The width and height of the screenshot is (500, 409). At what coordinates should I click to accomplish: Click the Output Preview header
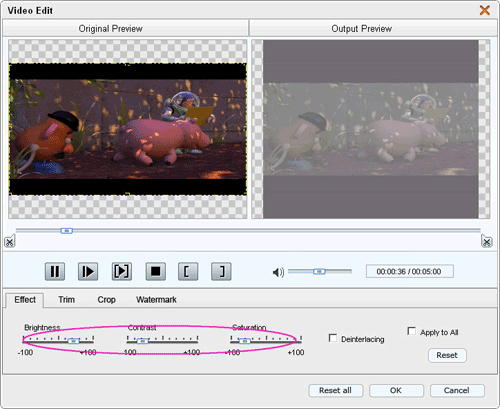click(x=373, y=28)
